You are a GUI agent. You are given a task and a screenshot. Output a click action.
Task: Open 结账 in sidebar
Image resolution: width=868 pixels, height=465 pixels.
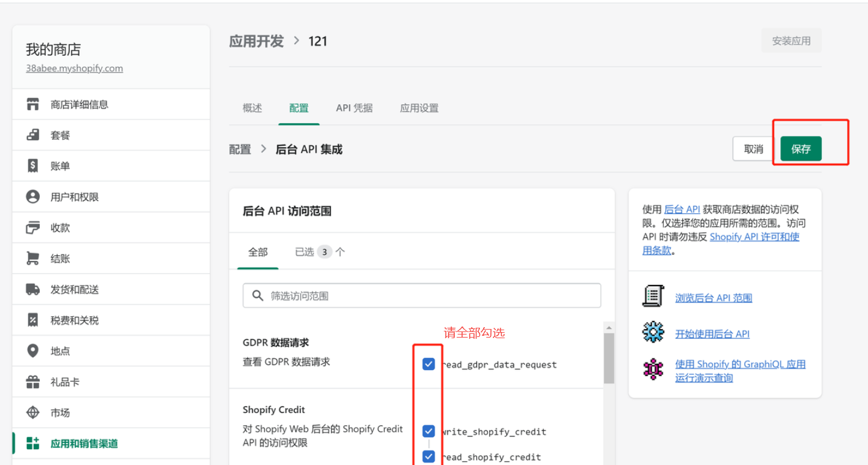coord(111,259)
